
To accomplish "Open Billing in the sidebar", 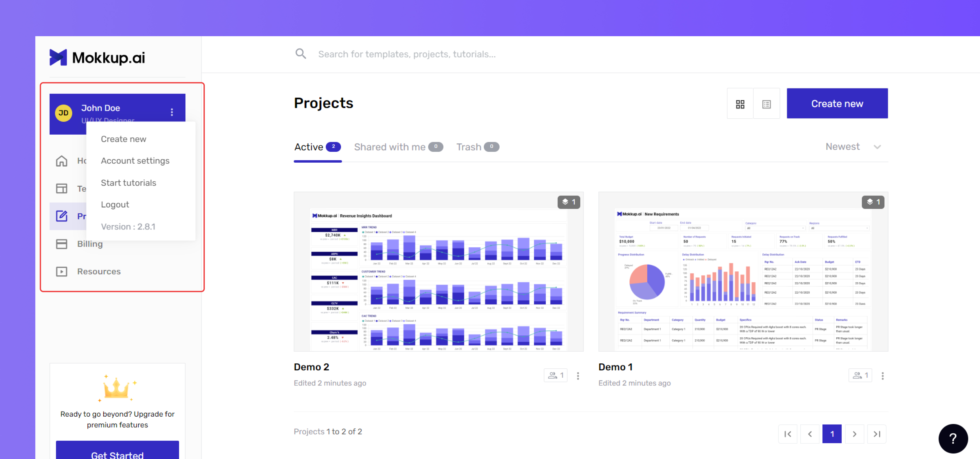I will 90,244.
